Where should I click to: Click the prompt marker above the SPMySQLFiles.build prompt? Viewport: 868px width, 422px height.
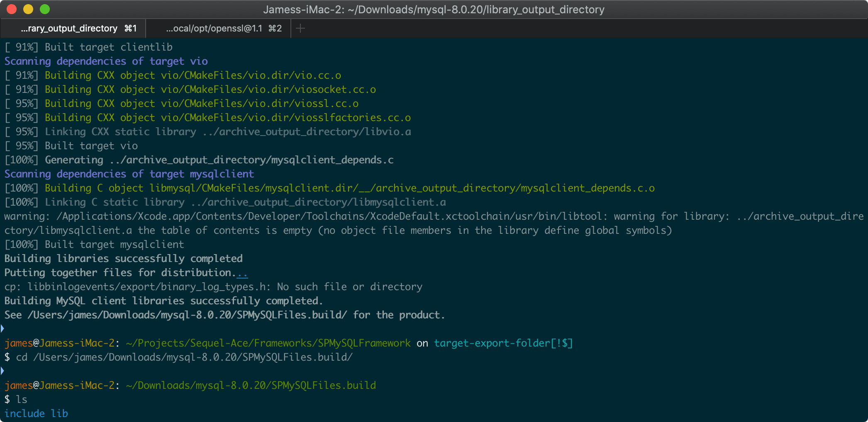pos(2,371)
